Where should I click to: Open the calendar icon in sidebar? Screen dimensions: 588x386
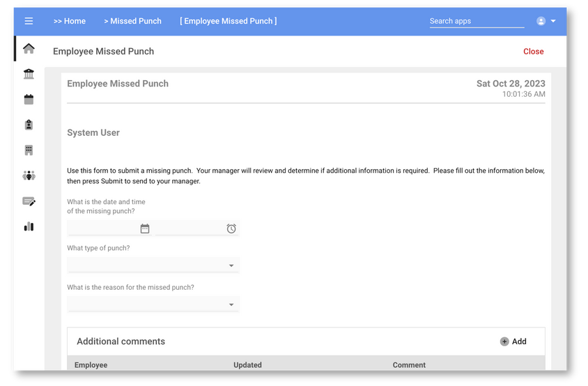(x=29, y=100)
